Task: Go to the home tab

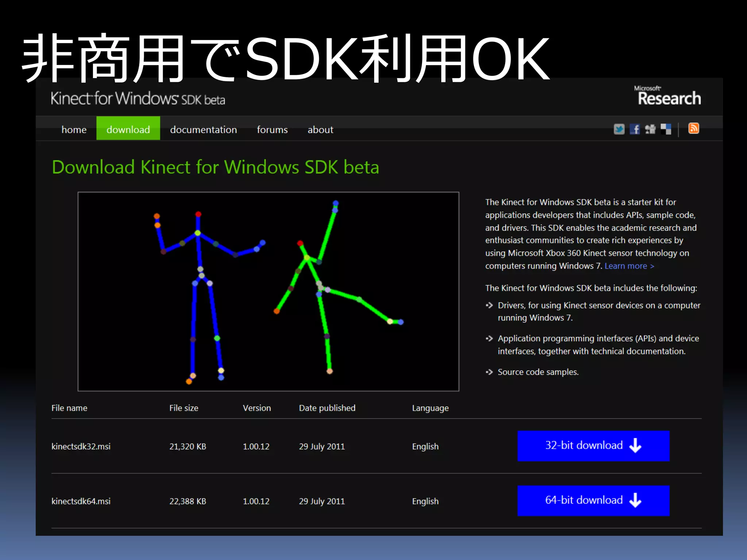Action: tap(74, 129)
